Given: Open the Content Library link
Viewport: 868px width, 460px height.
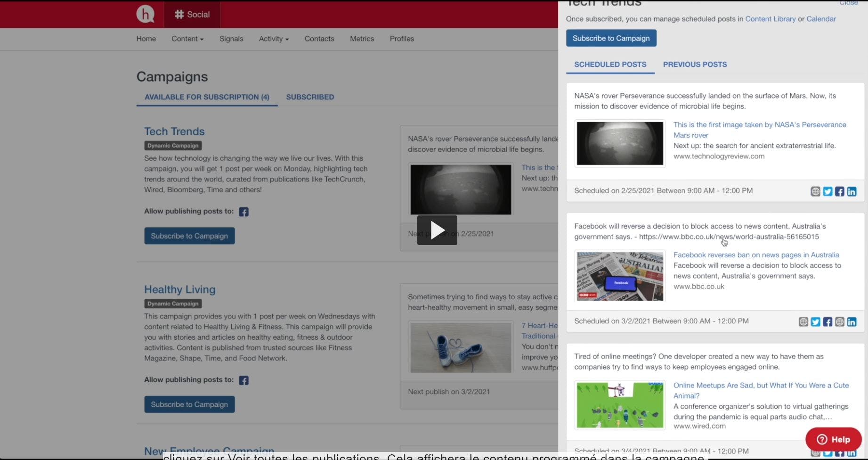Looking at the screenshot, I should coord(770,19).
